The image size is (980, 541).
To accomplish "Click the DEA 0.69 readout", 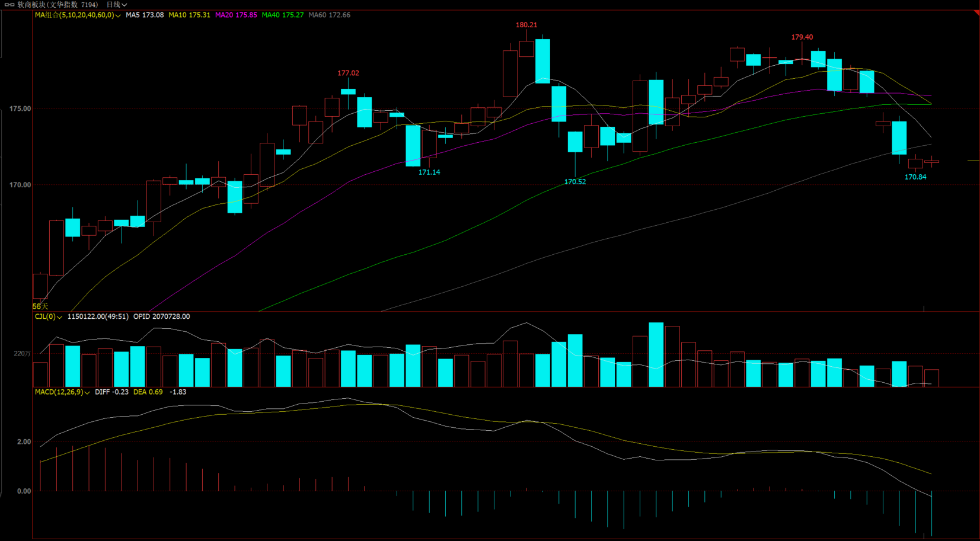I will pyautogui.click(x=148, y=392).
